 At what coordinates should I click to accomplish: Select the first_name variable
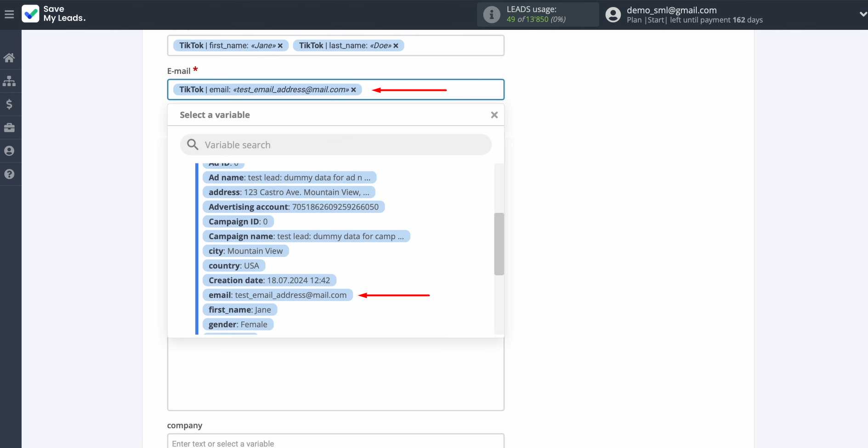[239, 310]
